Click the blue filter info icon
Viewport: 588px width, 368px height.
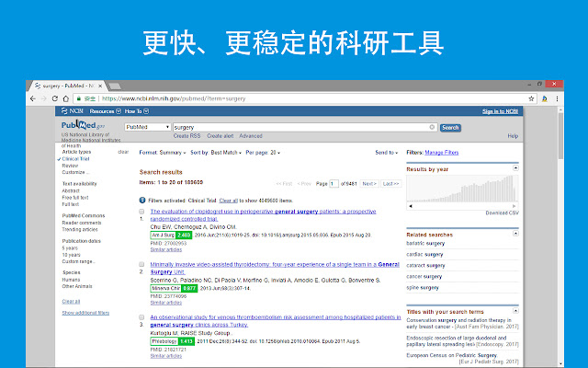pyautogui.click(x=142, y=201)
